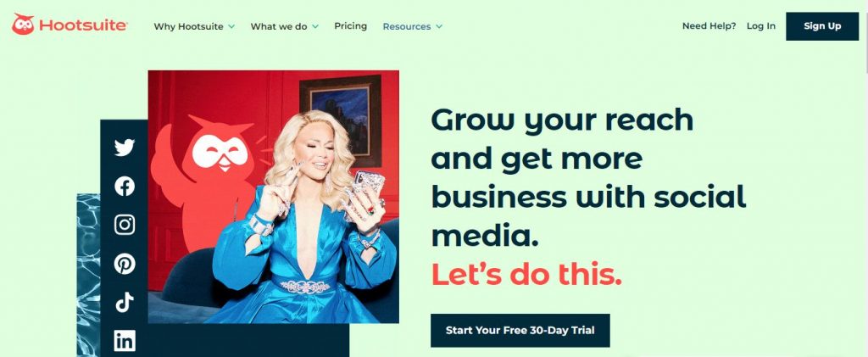Viewport: 868px width, 357px height.
Task: Click the Need Help? link
Action: click(709, 26)
